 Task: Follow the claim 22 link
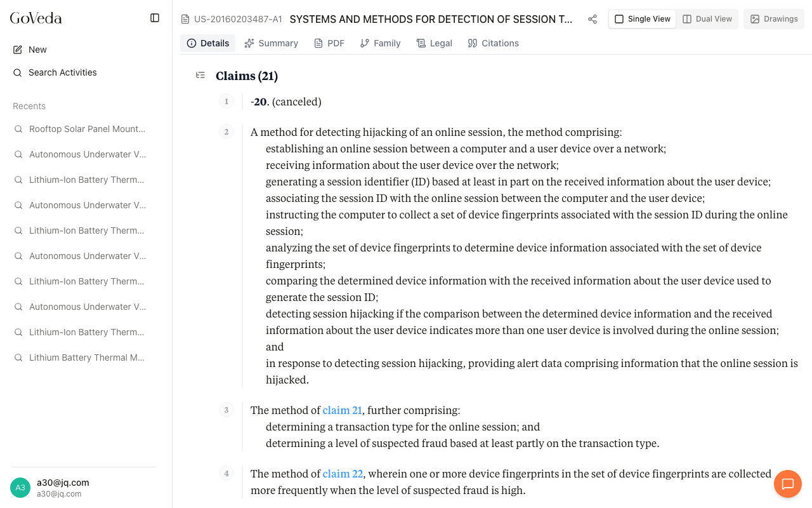tap(343, 474)
